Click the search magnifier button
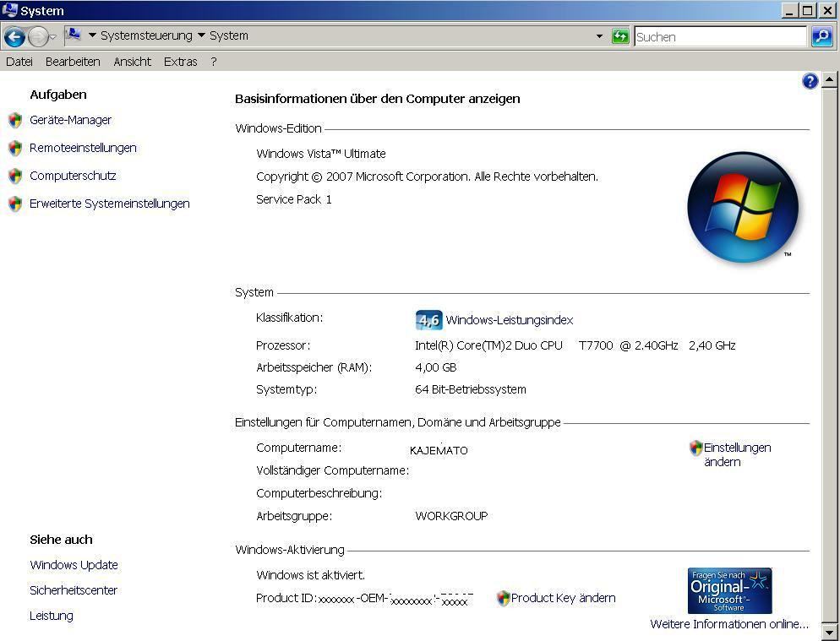The height and width of the screenshot is (641, 840). click(x=821, y=36)
